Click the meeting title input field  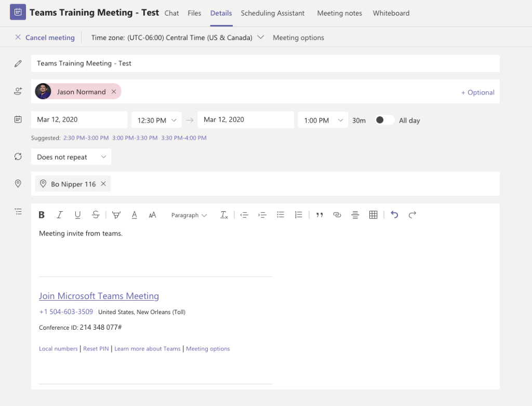(x=265, y=63)
